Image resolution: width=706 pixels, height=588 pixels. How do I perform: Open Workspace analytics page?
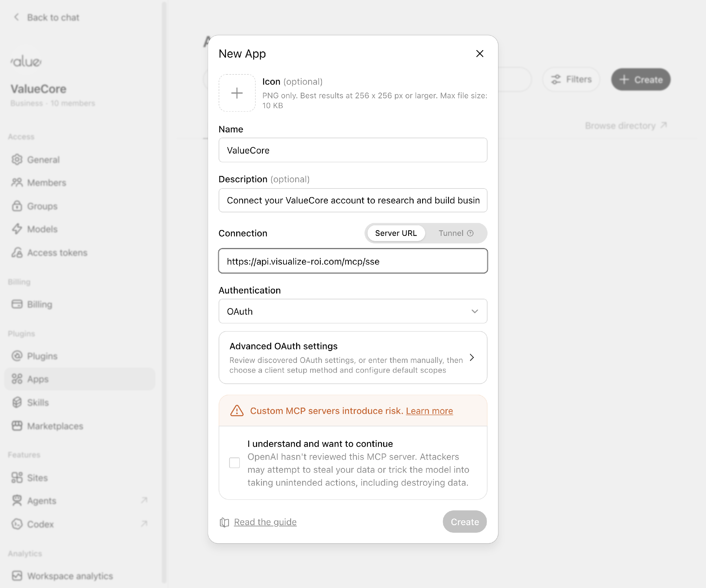click(79, 576)
